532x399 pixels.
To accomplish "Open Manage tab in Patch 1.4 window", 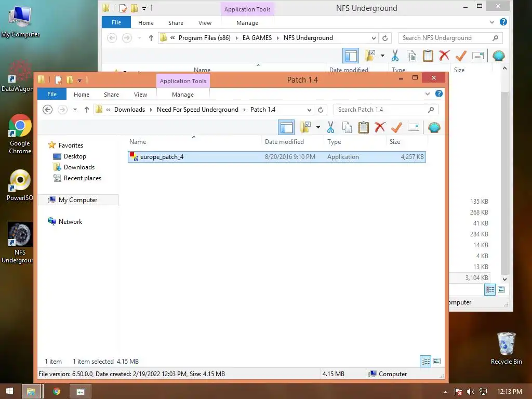I will click(183, 95).
